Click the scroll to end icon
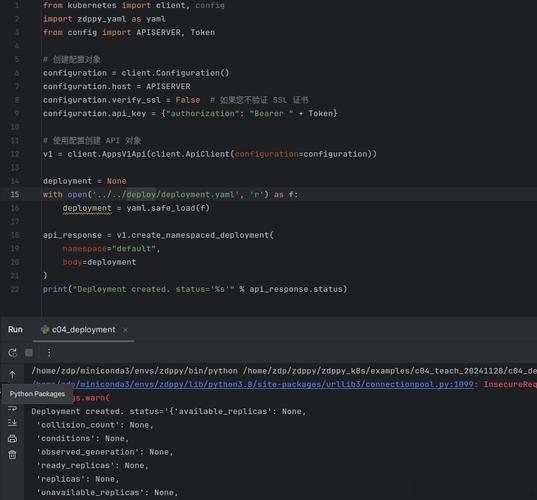This screenshot has height=500, width=537. click(12, 423)
